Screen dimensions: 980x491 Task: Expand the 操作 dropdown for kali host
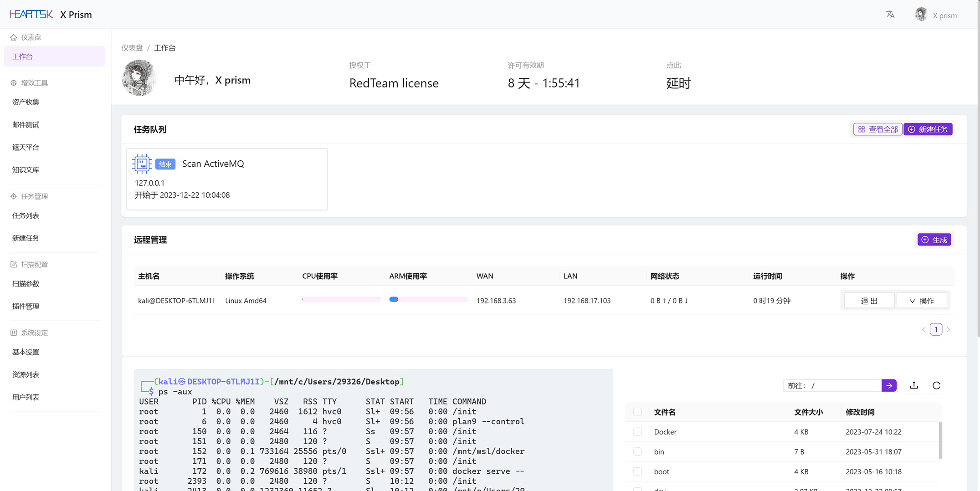tap(922, 301)
